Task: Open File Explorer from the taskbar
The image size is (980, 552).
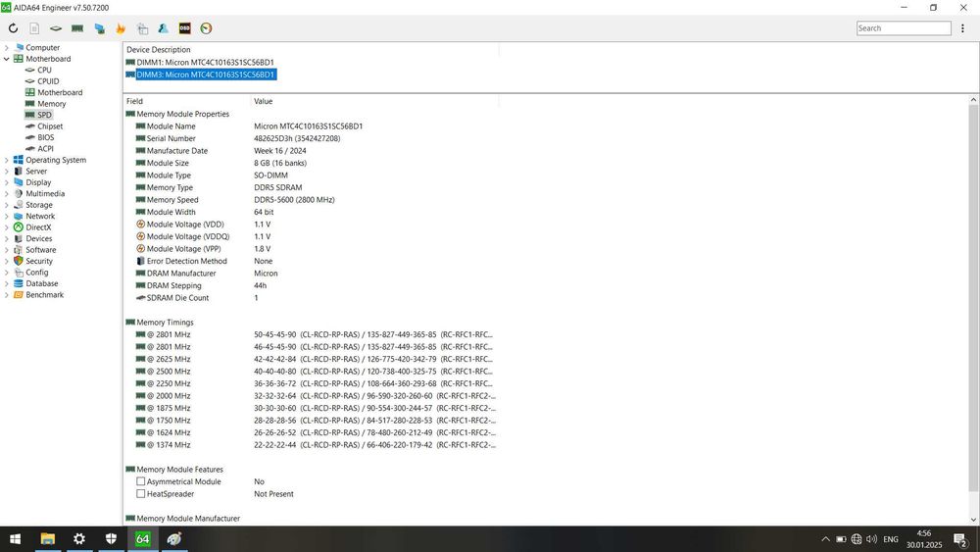Action: point(47,539)
